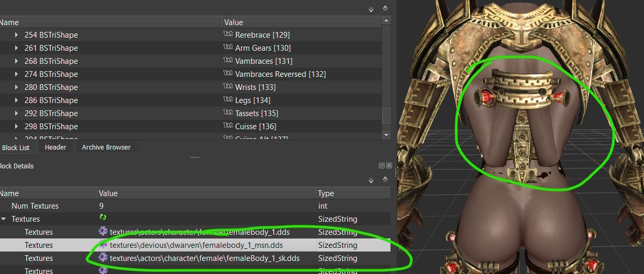
Task: Close the Block Details panel
Action: click(389, 166)
